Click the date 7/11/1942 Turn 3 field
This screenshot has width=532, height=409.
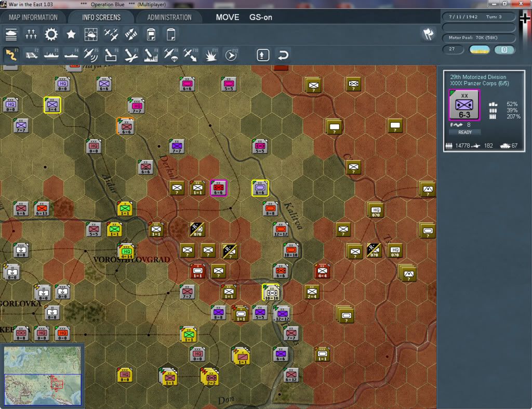tap(478, 17)
